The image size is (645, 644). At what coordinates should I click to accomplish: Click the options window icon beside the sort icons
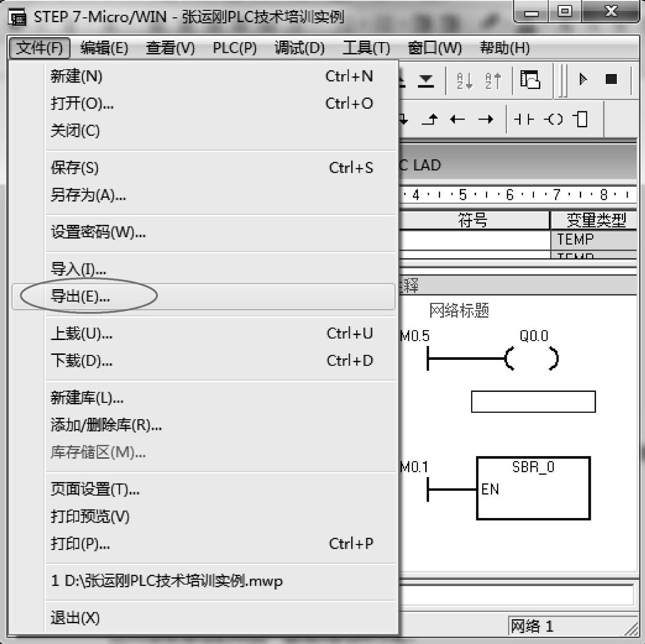[x=530, y=80]
